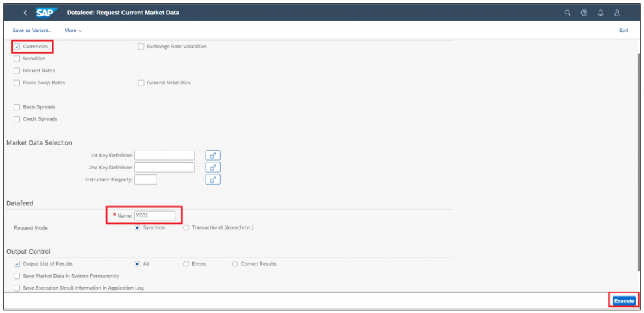The width and height of the screenshot is (644, 313).
Task: Click the back arrow in SAP header
Action: point(25,13)
